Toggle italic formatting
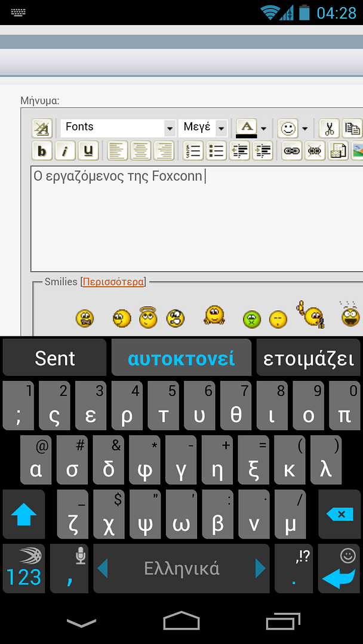Screen dimensions: 363x644 pos(65,151)
